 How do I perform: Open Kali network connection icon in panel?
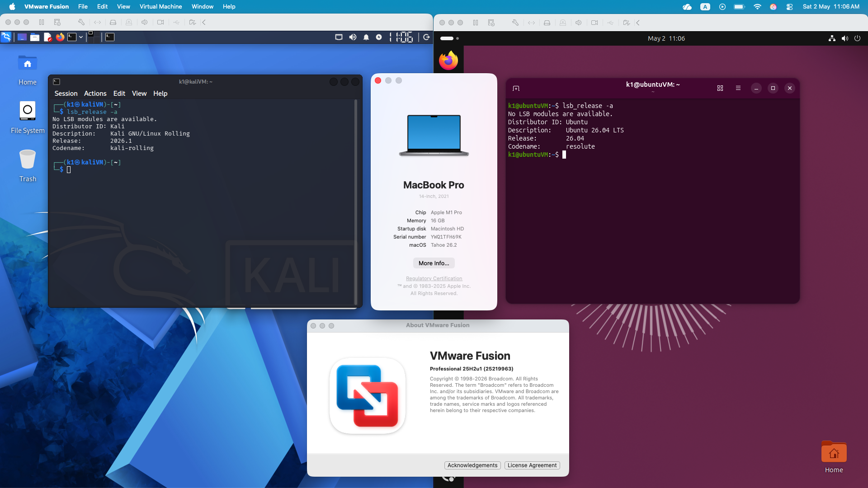tap(339, 37)
